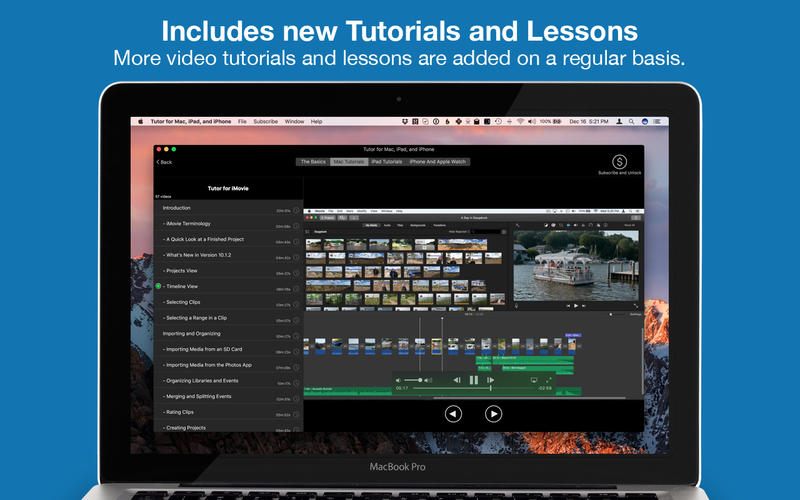
Task: Enter fullscreen mode for the video
Action: pyautogui.click(x=549, y=380)
